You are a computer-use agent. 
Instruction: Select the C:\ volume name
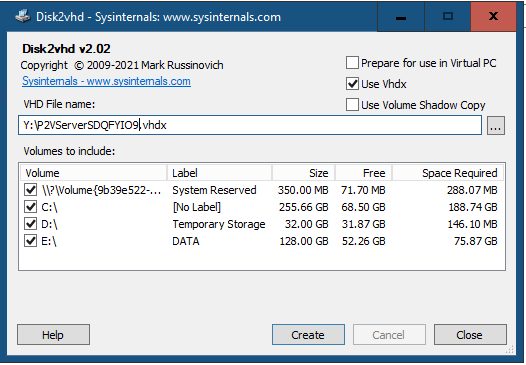point(49,207)
